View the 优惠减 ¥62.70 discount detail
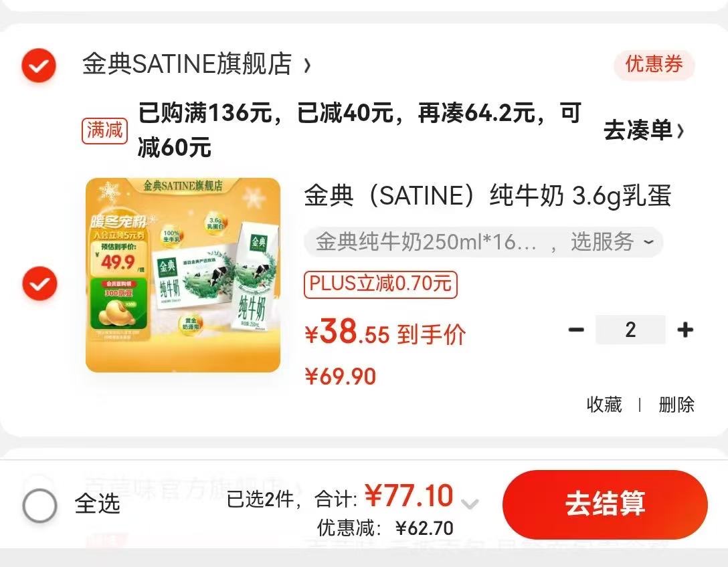The width and height of the screenshot is (728, 567). [385, 528]
